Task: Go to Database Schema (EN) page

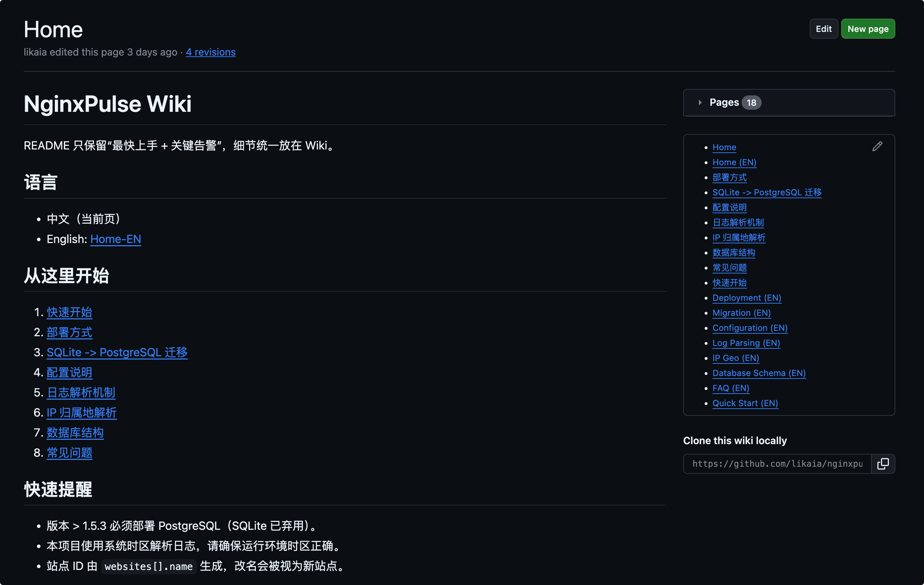Action: [x=759, y=373]
